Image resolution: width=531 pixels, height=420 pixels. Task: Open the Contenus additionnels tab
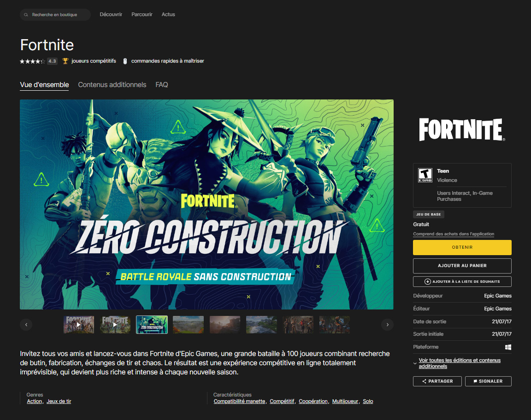112,85
